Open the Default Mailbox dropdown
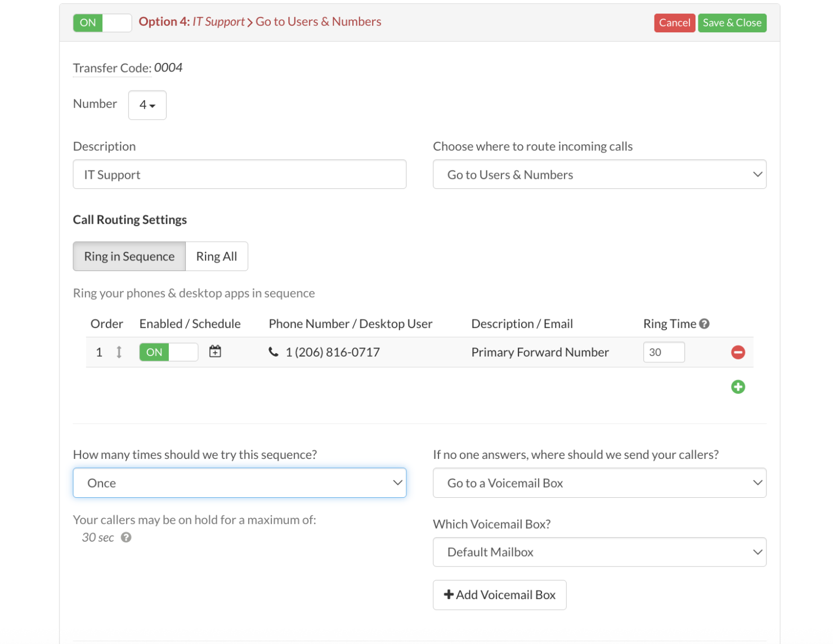The image size is (833, 644). (599, 552)
